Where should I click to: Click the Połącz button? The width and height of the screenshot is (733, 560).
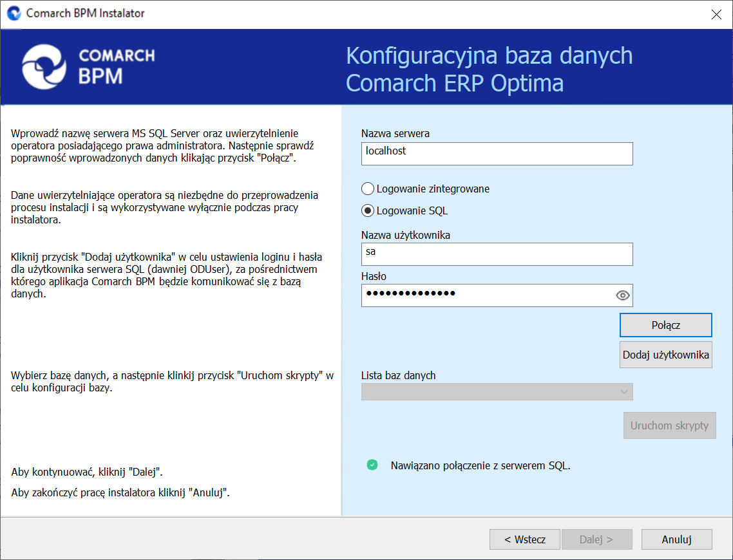click(x=665, y=325)
